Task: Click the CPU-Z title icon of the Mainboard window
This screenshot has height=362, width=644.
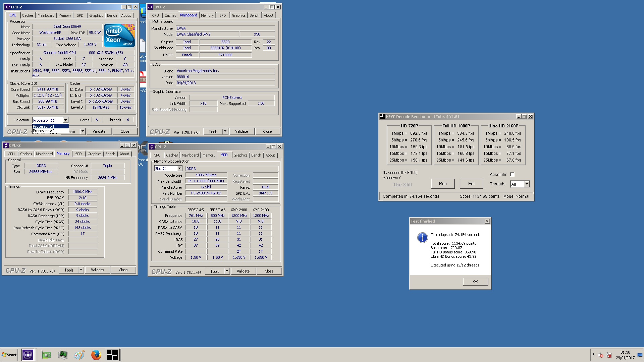Action: tap(151, 7)
